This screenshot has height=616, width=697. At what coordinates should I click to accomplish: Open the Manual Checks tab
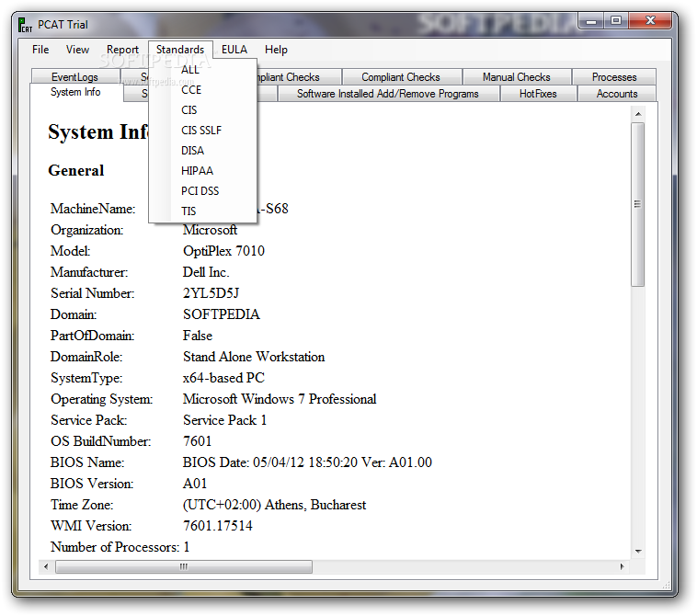coord(517,77)
